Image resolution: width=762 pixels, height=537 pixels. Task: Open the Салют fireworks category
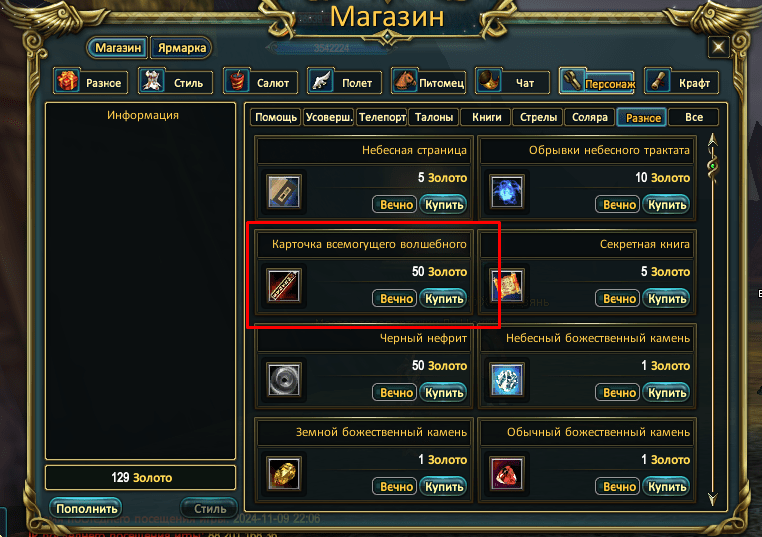(260, 82)
